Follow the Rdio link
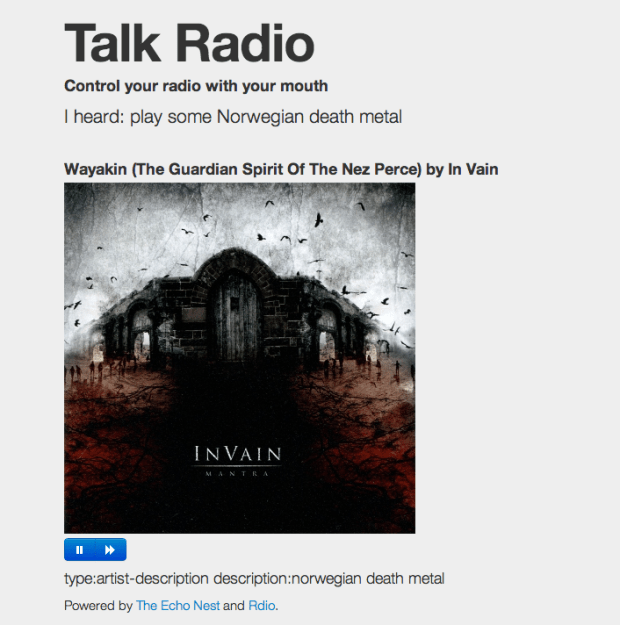The width and height of the screenshot is (620, 625). (262, 605)
